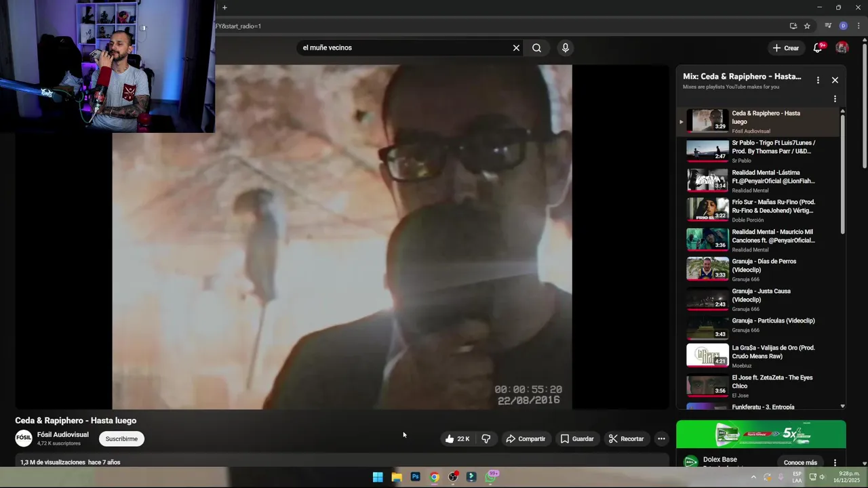Click the video player to pause
Viewport: 868px width, 488px height.
pos(342,237)
